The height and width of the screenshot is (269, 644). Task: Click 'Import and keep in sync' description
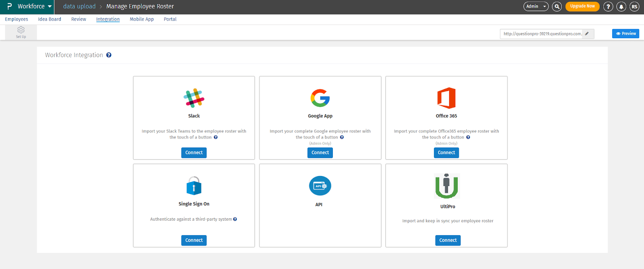click(448, 221)
